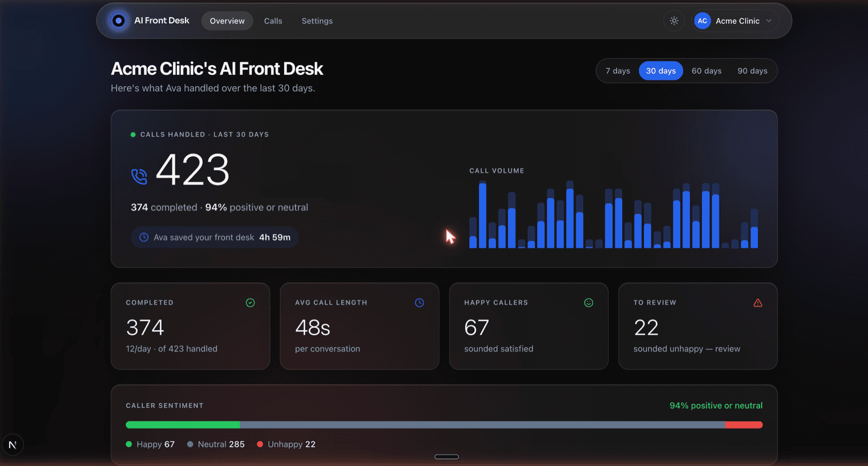Viewport: 868px width, 466px height.
Task: Click the Neutral 285 legend entry
Action: pos(216,444)
